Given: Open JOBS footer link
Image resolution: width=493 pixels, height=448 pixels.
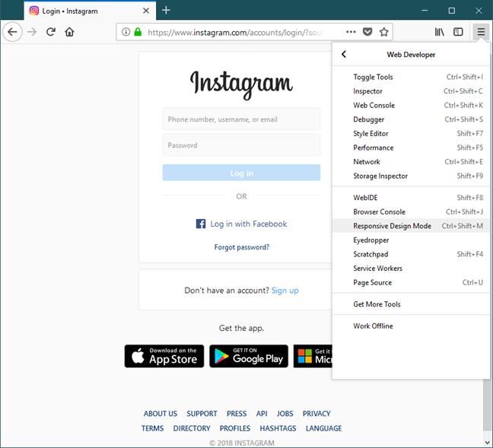Looking at the screenshot, I should 285,414.
